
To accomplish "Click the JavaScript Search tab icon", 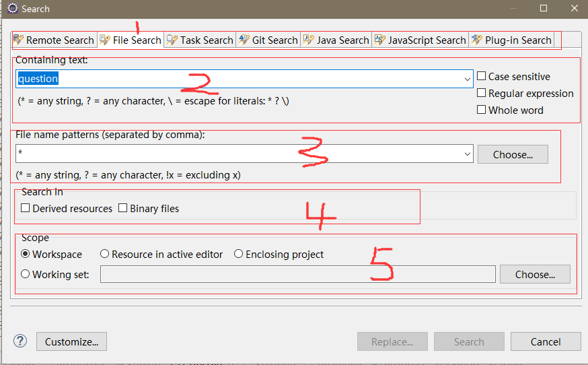I will [380, 40].
